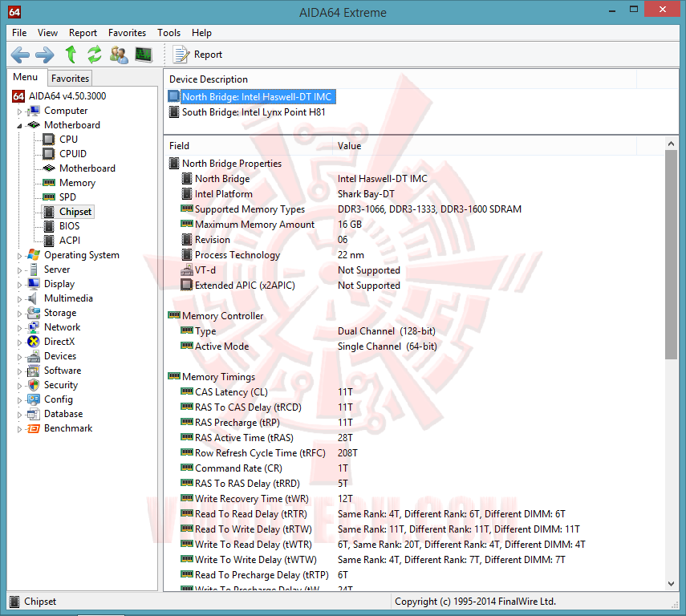Select the Memory tree icon
Image resolution: width=686 pixels, height=616 pixels.
(49, 182)
